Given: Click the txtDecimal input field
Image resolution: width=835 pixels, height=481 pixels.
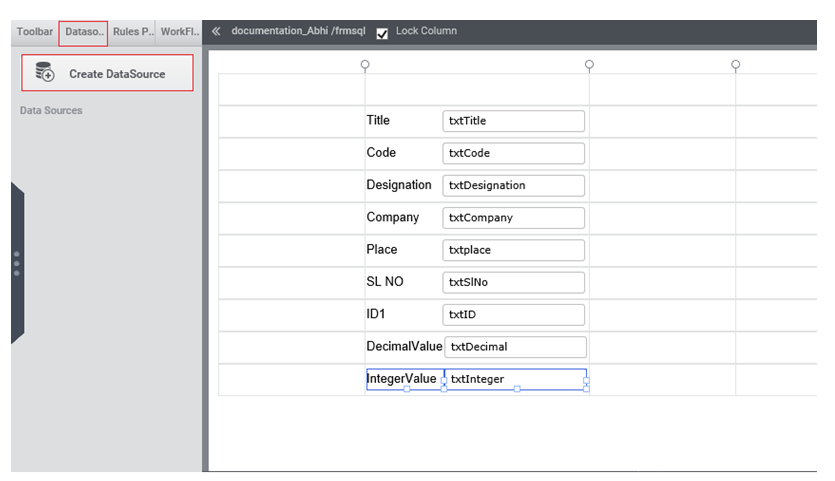Looking at the screenshot, I should (515, 347).
